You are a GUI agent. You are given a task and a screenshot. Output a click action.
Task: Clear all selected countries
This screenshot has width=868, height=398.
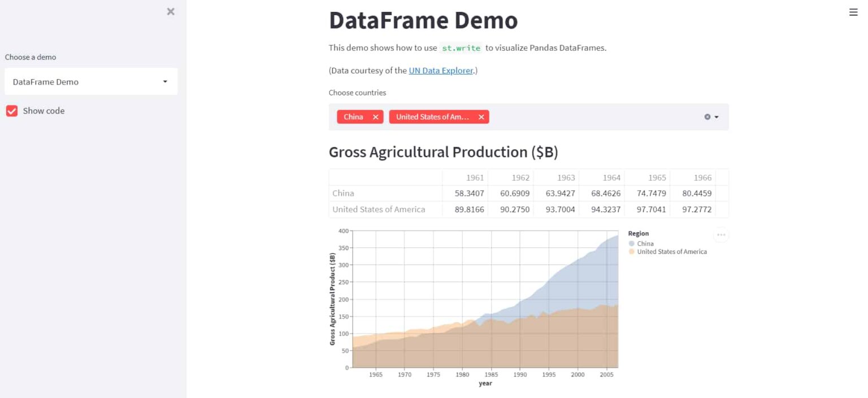tap(707, 117)
